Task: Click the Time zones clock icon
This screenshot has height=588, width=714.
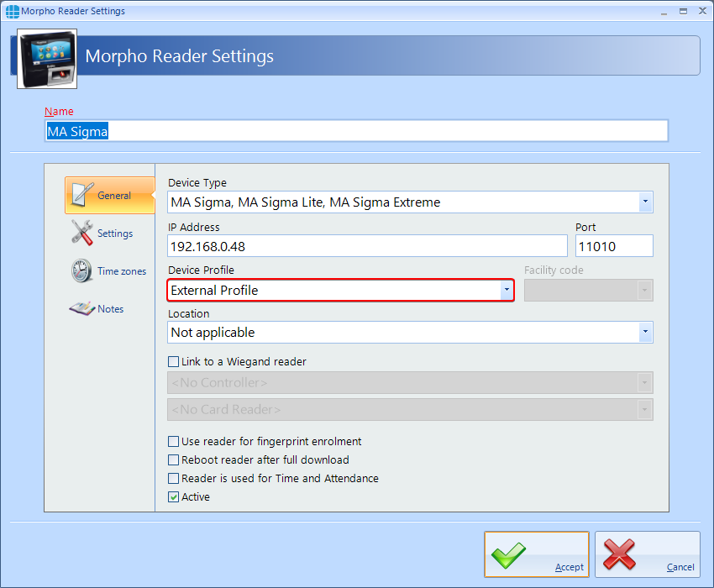Action: point(81,270)
